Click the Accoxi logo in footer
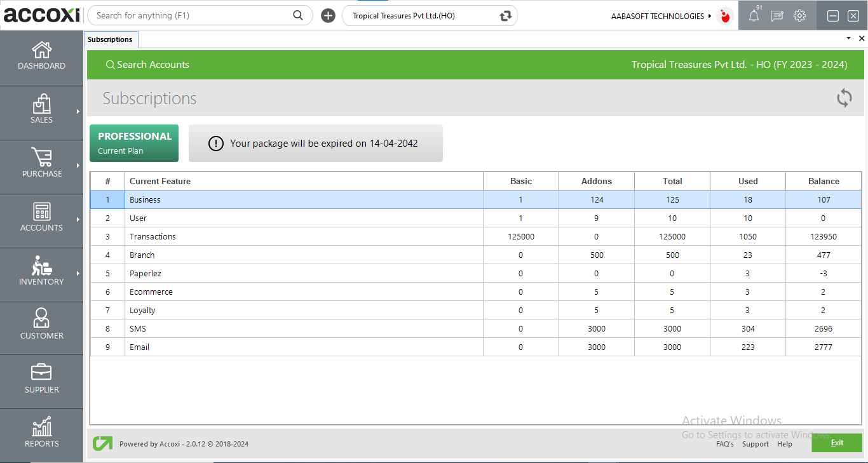 102,443
